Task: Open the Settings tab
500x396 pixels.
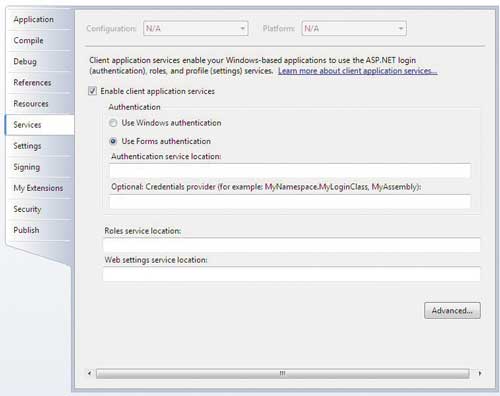Action: click(x=39, y=146)
